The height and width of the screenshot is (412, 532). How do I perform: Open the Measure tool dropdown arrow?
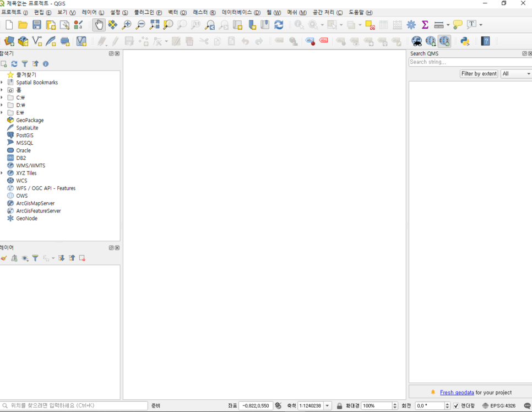[x=448, y=25]
